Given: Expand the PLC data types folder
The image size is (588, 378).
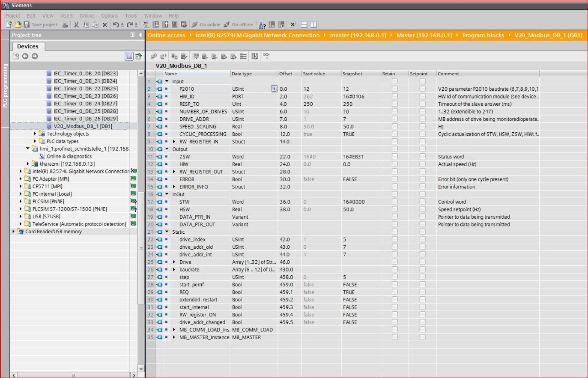Looking at the screenshot, I should point(35,141).
